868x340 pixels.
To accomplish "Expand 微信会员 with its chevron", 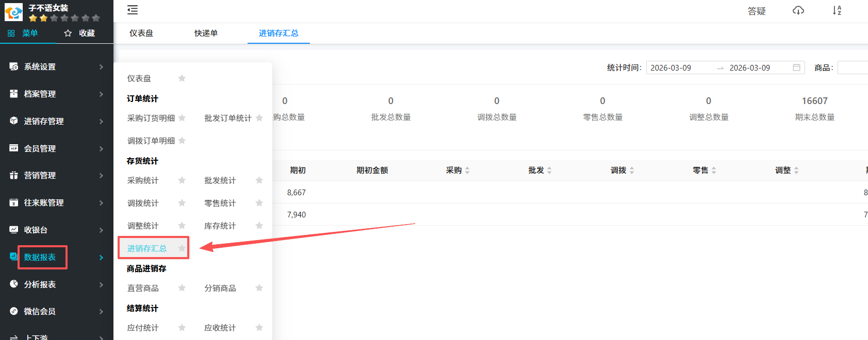I will pyautogui.click(x=101, y=312).
